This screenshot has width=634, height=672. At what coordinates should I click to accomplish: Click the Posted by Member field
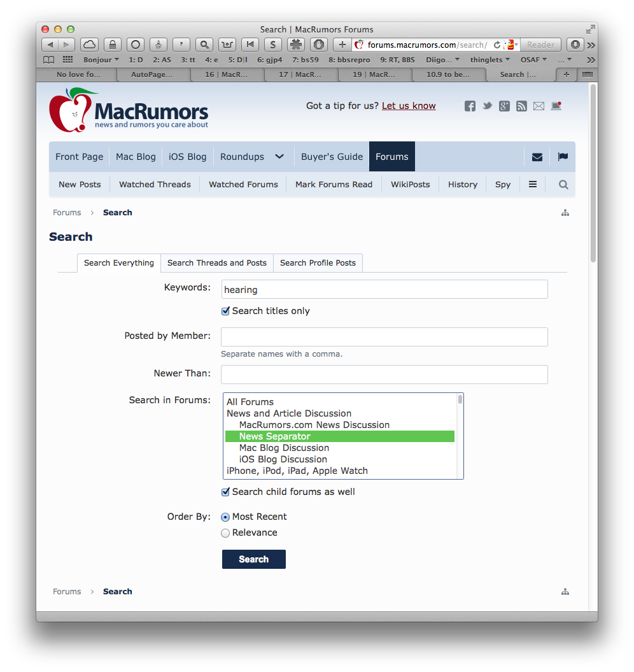point(384,337)
